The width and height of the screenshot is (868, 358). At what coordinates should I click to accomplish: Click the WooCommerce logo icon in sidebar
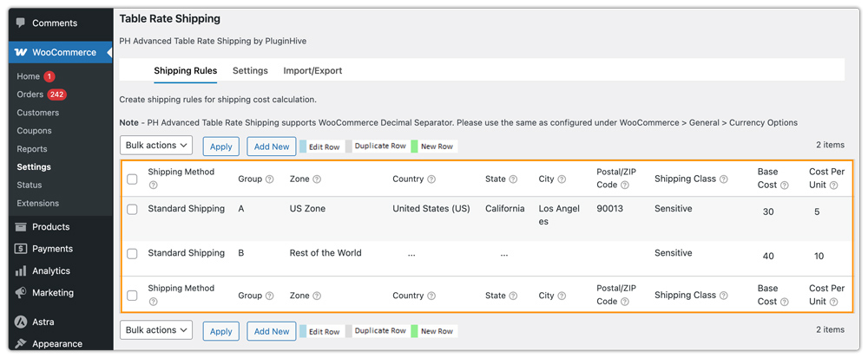click(21, 53)
